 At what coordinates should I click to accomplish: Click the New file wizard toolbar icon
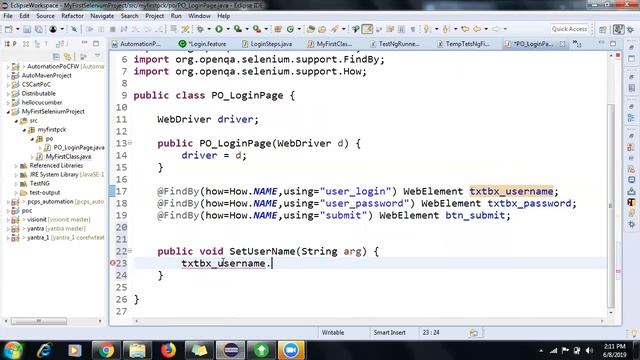pyautogui.click(x=9, y=29)
